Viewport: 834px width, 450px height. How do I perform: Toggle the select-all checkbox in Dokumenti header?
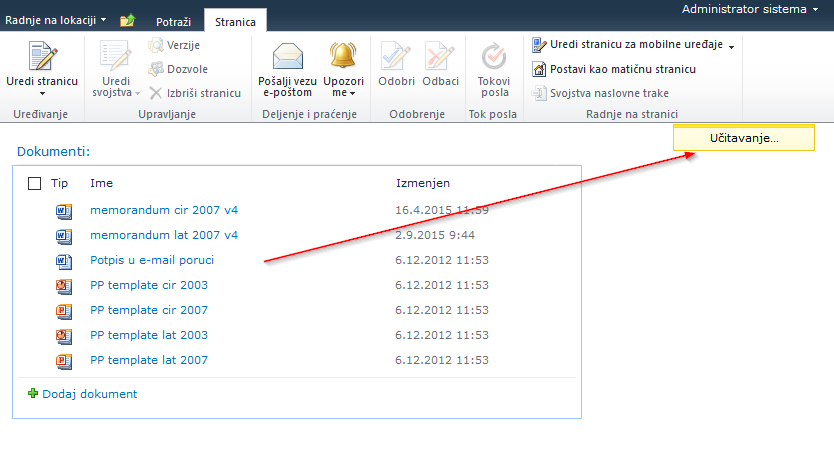(x=35, y=183)
